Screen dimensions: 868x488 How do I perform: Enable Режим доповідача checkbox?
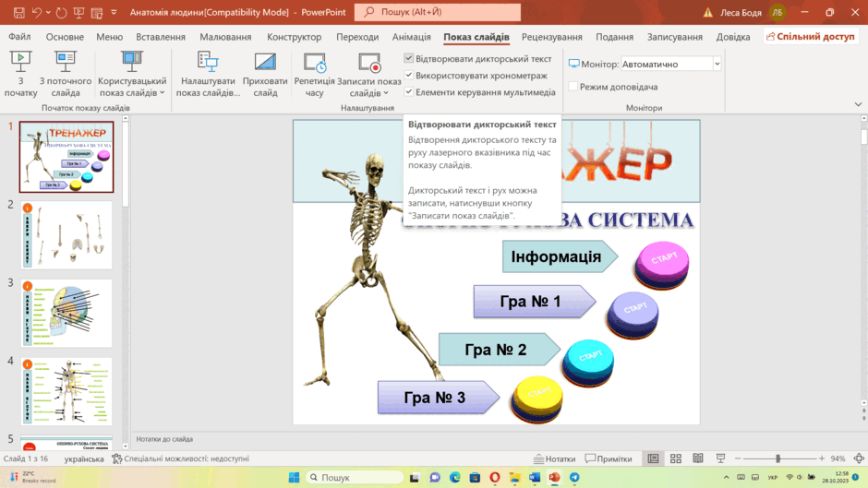[x=573, y=87]
